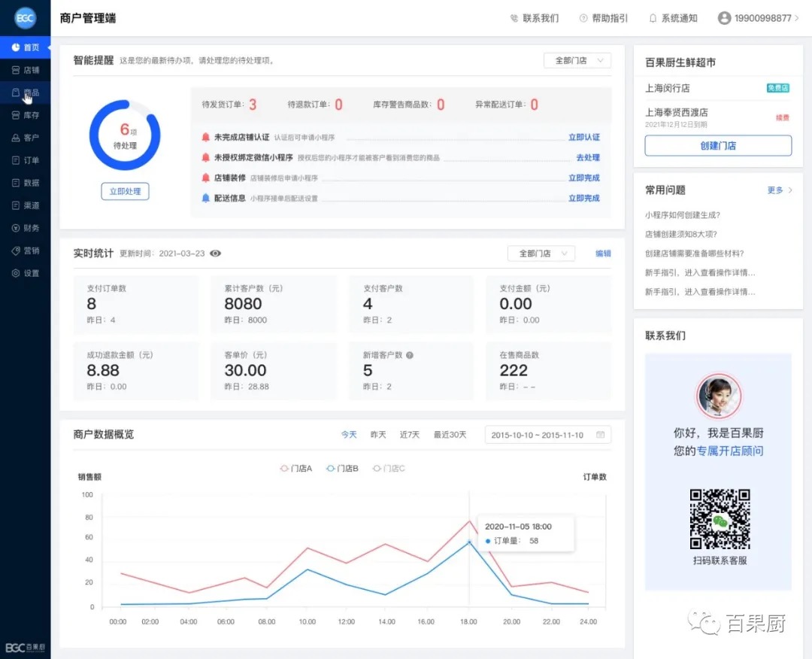Click the customer service advisor avatar

[x=718, y=396]
